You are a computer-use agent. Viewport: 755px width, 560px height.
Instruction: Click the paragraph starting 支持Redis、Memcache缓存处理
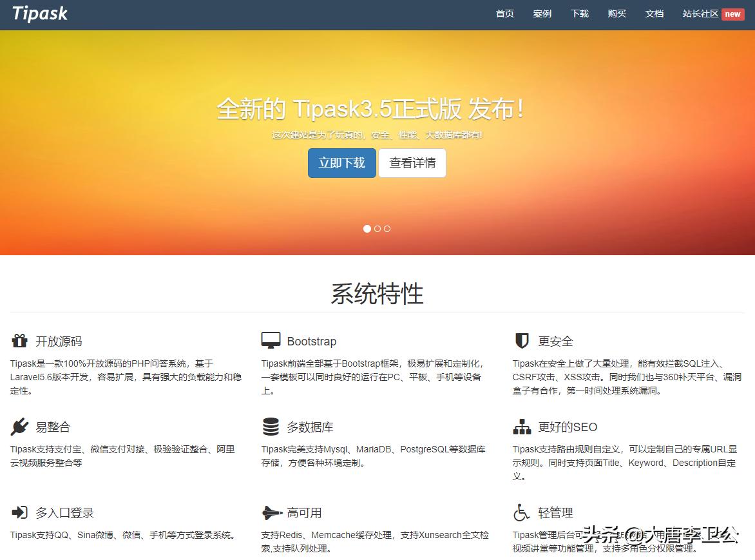[x=375, y=542]
